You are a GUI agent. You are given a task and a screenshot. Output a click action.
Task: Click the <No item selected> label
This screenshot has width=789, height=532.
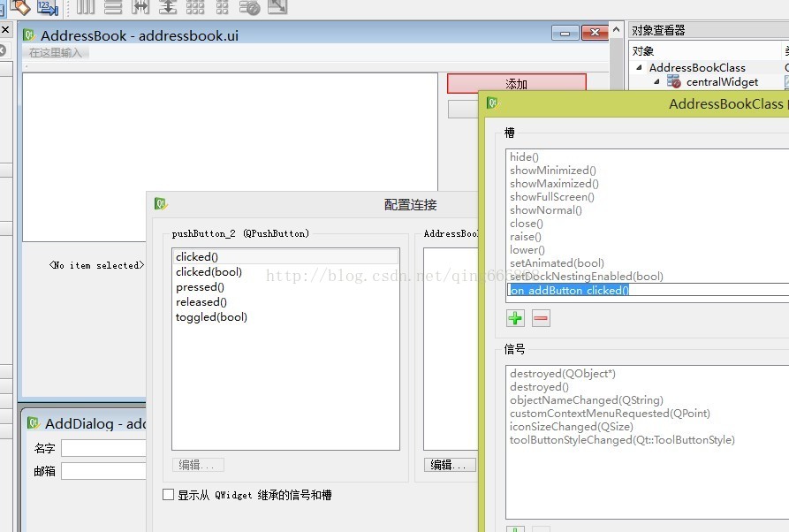click(96, 265)
